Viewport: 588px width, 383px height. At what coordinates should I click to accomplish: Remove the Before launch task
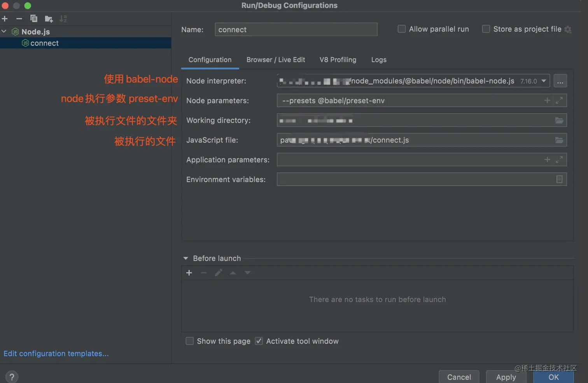click(204, 273)
